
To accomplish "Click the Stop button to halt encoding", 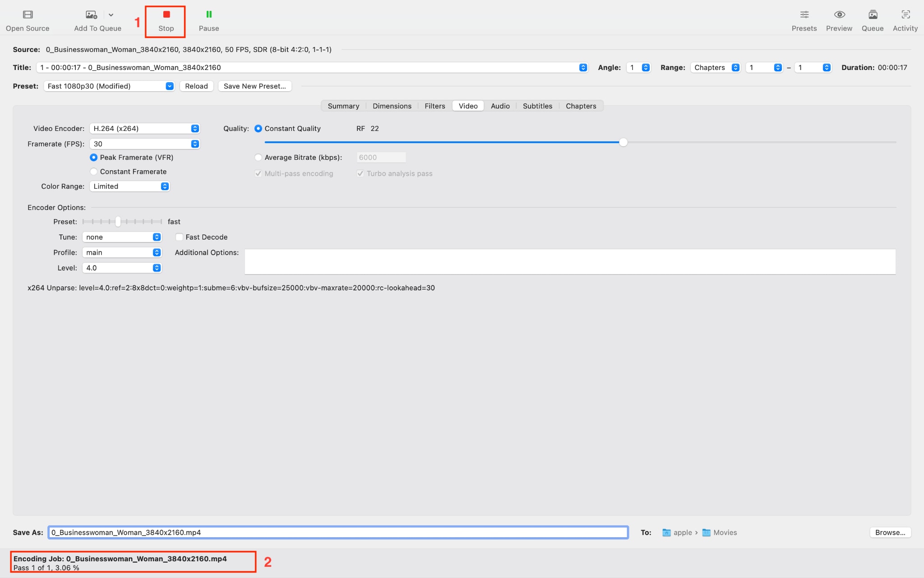I will tap(165, 19).
